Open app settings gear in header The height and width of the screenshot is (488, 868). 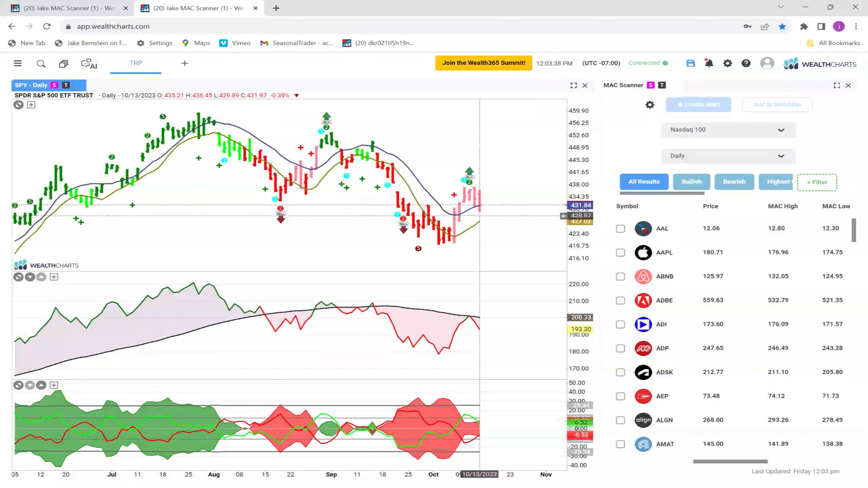(727, 63)
